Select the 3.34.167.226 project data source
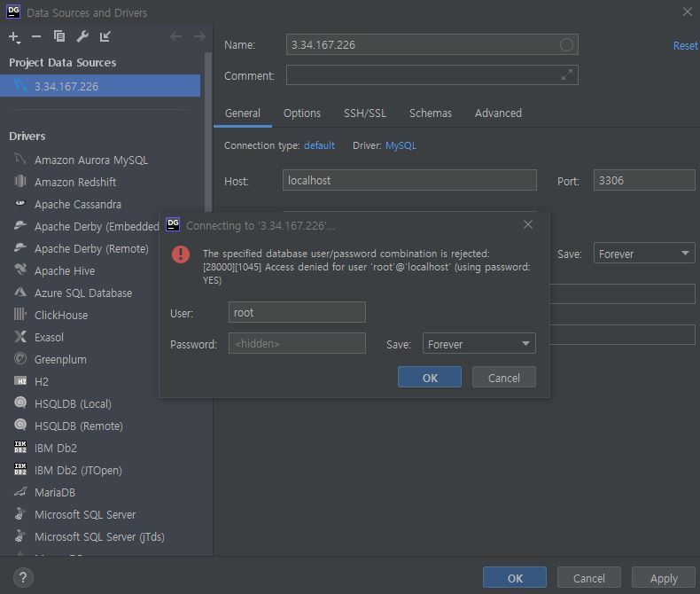 click(x=100, y=86)
